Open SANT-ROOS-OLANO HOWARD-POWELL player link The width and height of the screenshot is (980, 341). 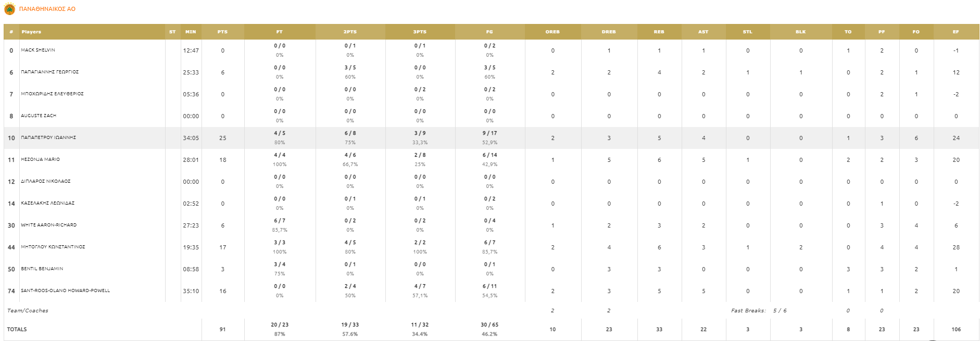[x=65, y=291]
